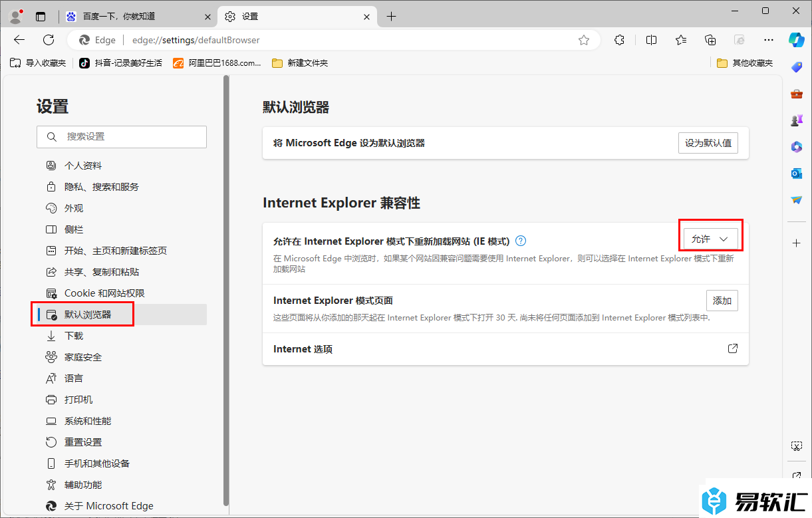The width and height of the screenshot is (812, 518).
Task: Click the 设为默认值 button
Action: pyautogui.click(x=708, y=143)
